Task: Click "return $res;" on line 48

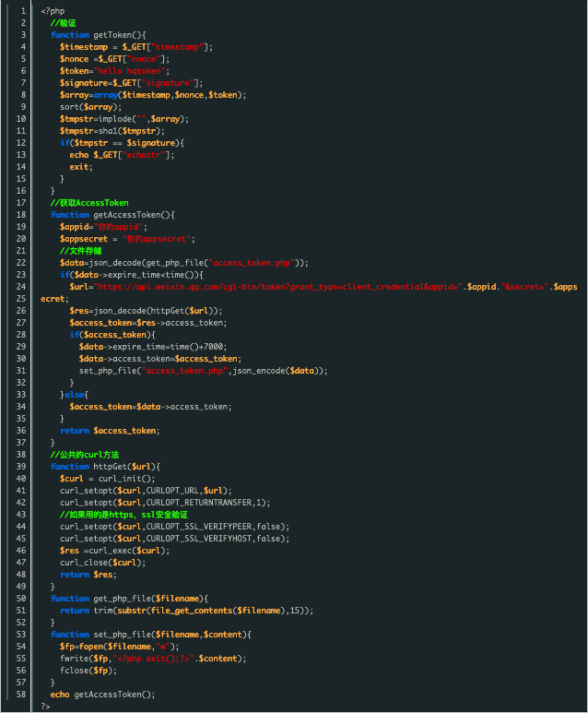Action: tap(88, 575)
